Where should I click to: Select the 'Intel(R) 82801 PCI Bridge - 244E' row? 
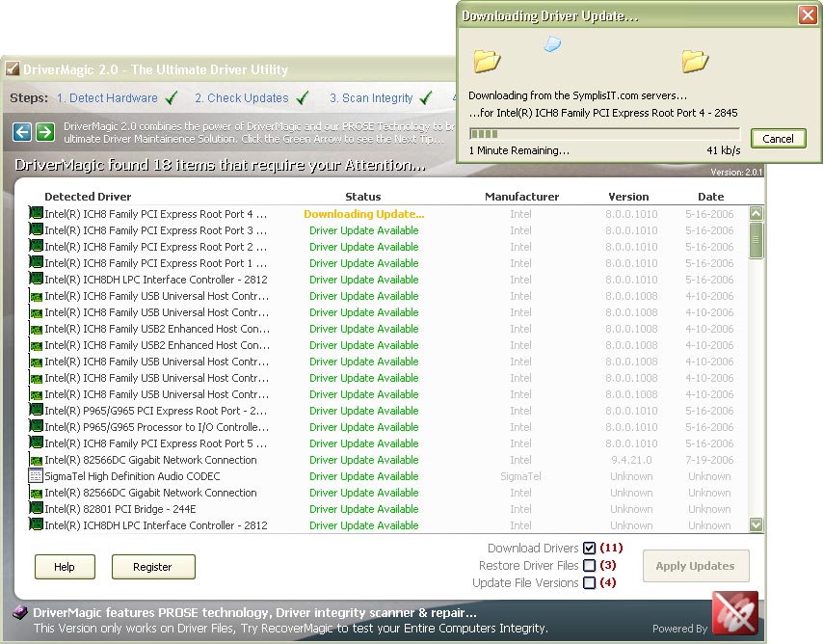pos(388,509)
